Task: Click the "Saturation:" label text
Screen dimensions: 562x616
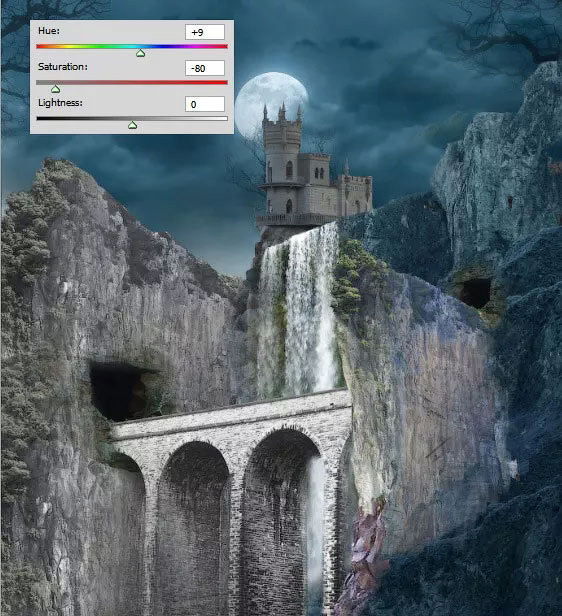Action: tap(63, 66)
